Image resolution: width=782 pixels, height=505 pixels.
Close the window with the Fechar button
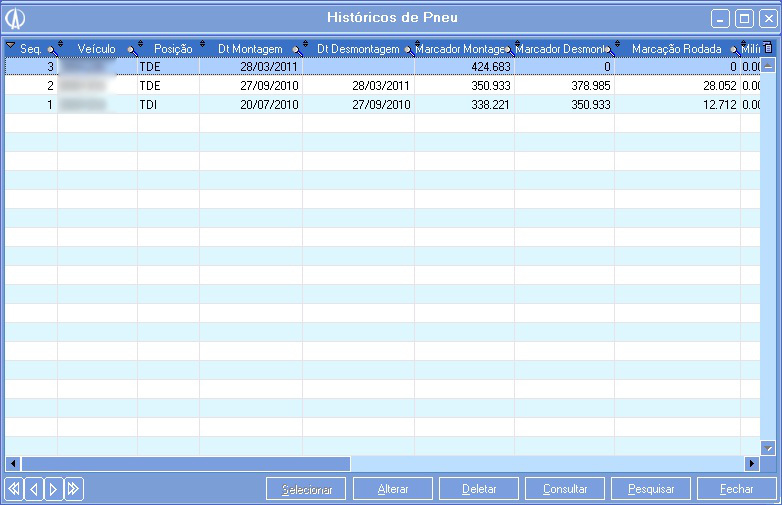(737, 489)
